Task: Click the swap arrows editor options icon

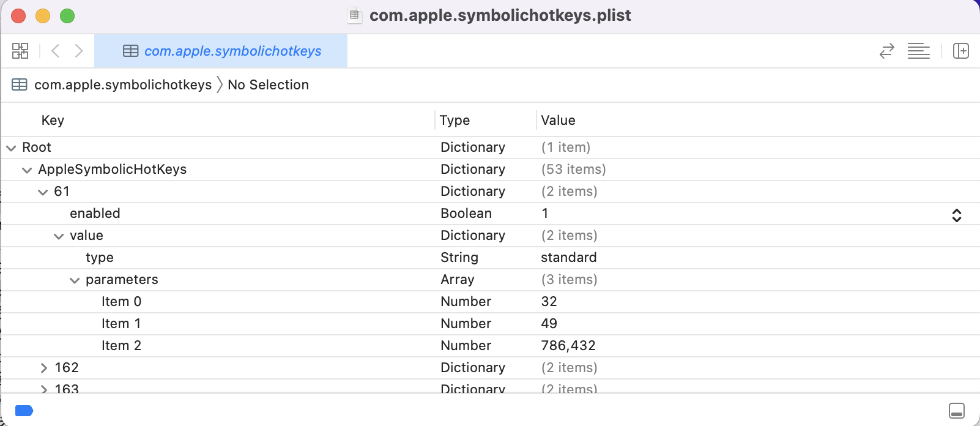Action: coord(886,51)
